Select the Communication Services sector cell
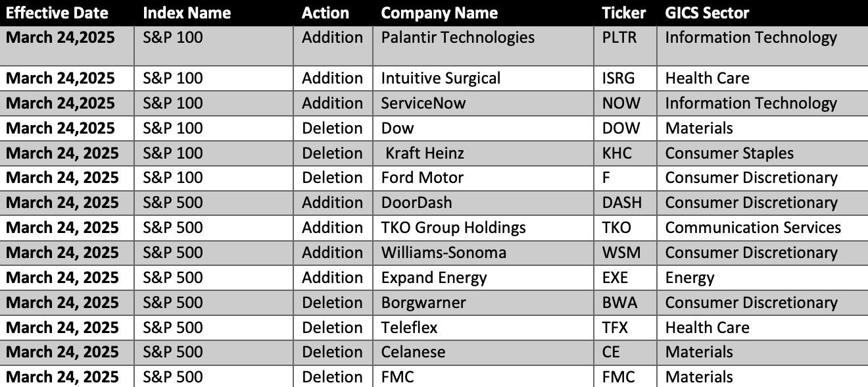Image resolution: width=868 pixels, height=387 pixels. [762, 228]
